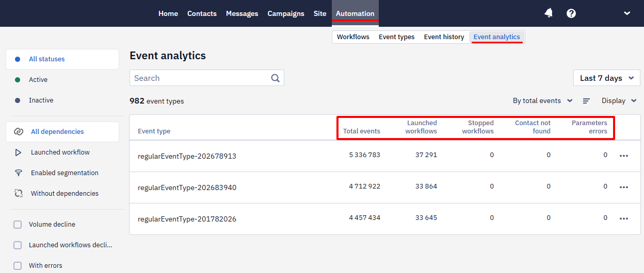The width and height of the screenshot is (644, 273).
Task: Click the green Active status dot
Action: (18, 80)
